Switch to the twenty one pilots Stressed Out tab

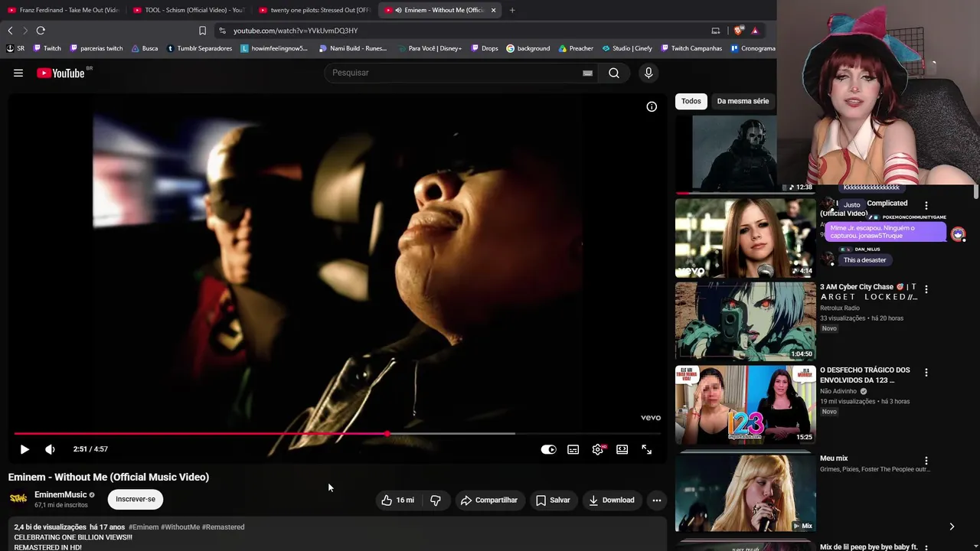(x=315, y=10)
